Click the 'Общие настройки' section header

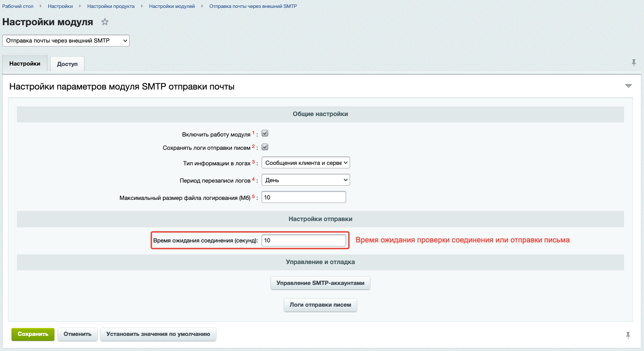[320, 114]
